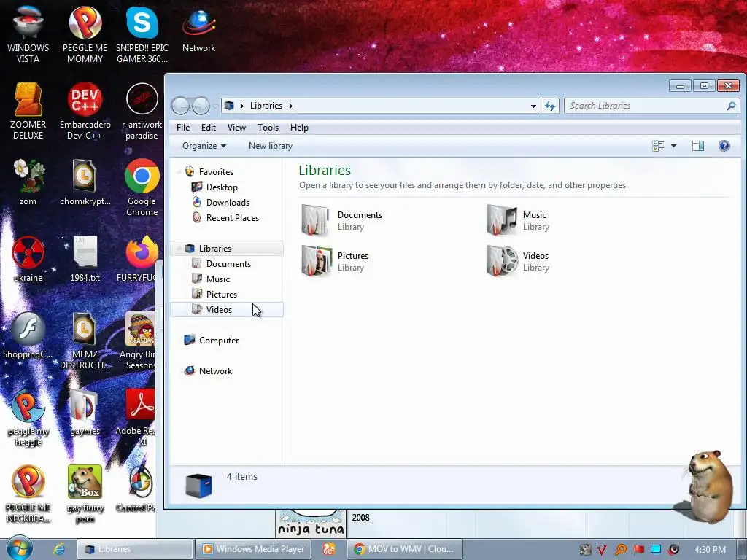Open MEMZ DESTRUCTI... desktop icon
Image resolution: width=747 pixels, height=560 pixels.
pos(85,341)
